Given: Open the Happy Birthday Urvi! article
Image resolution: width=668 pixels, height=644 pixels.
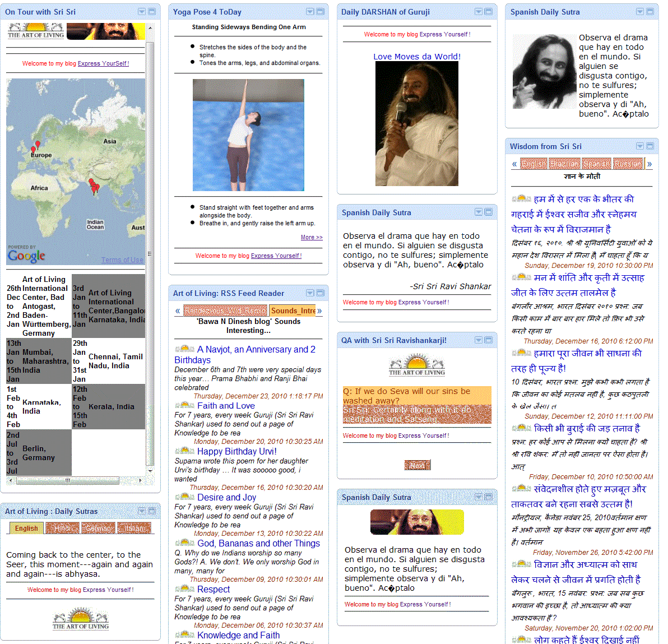Looking at the screenshot, I should [x=237, y=451].
